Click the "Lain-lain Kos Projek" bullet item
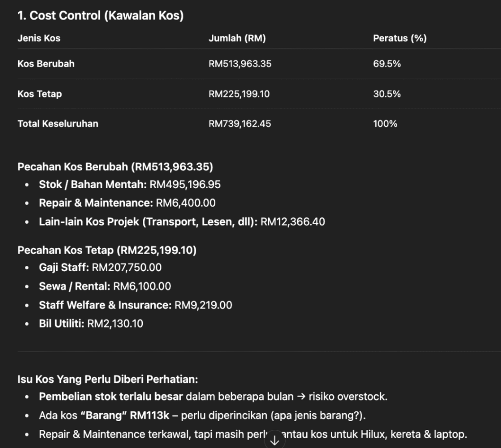Viewport: 501px width, 448px height. tap(182, 221)
